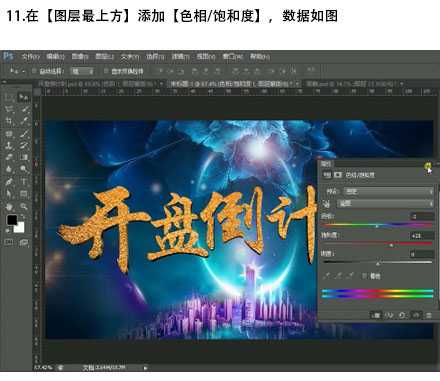Select the Gradient tool
The image size is (440, 381).
tap(24, 157)
